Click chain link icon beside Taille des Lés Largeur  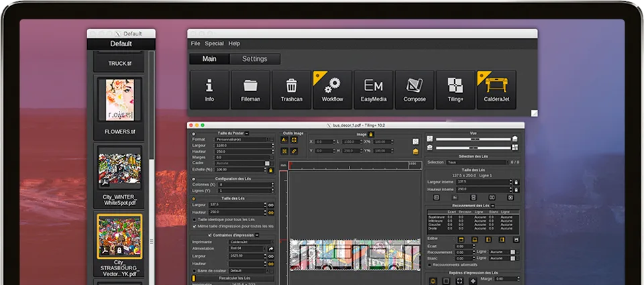click(271, 205)
